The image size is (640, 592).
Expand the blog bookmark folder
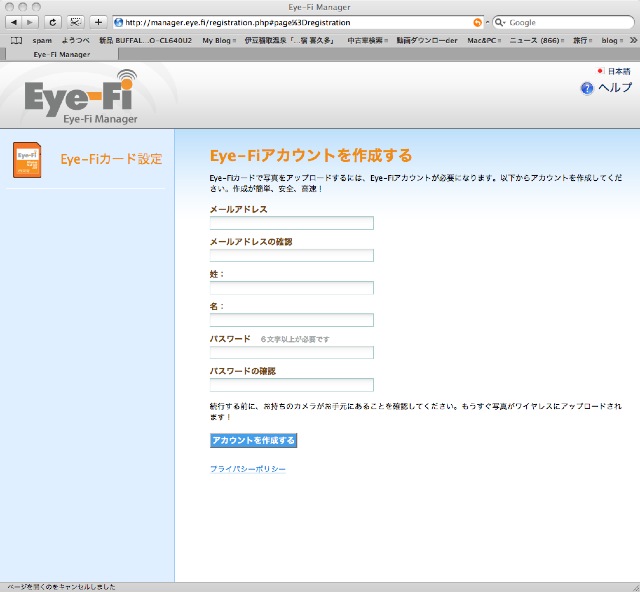click(x=612, y=40)
